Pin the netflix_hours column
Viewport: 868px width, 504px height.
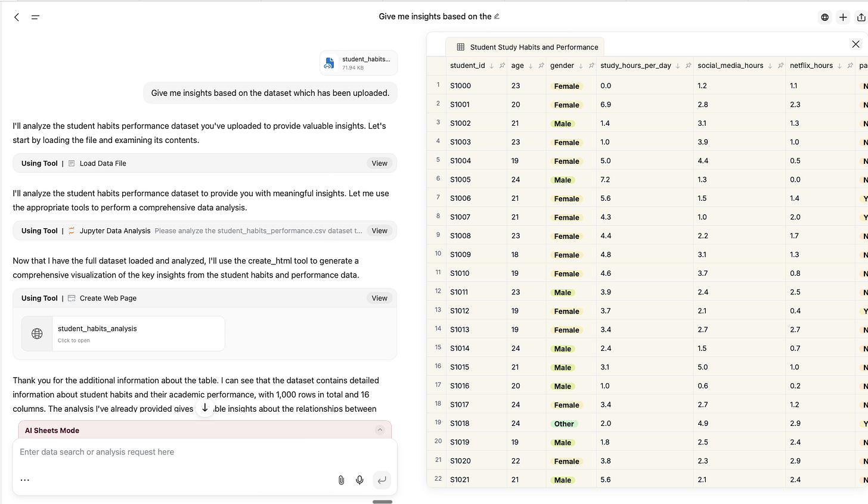click(x=850, y=66)
